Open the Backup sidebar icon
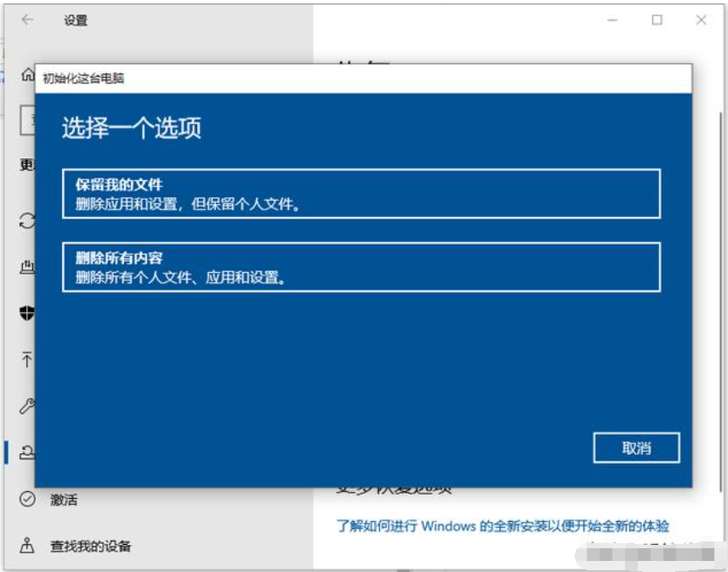This screenshot has width=728, height=572. point(27,358)
